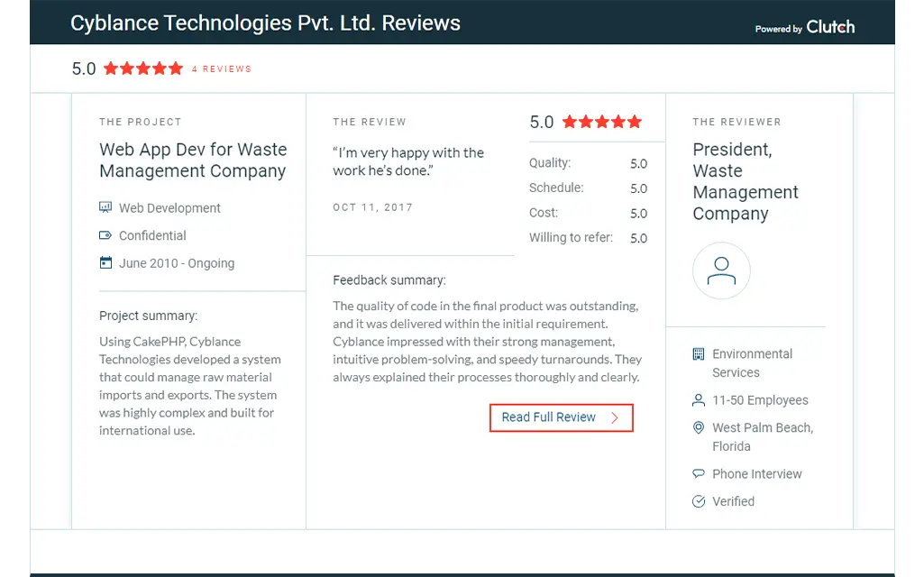Click the feedback paragraph about quality of code
This screenshot has height=577, width=924.
point(488,342)
